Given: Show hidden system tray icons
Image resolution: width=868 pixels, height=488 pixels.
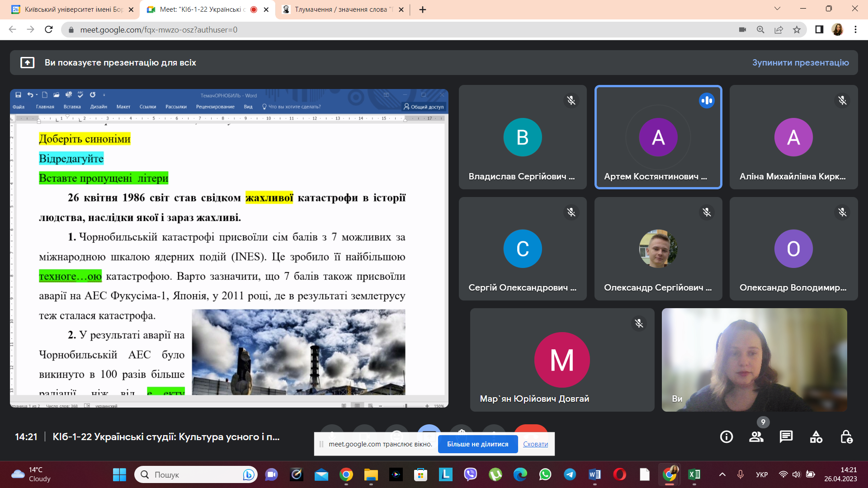Looking at the screenshot, I should [722, 474].
